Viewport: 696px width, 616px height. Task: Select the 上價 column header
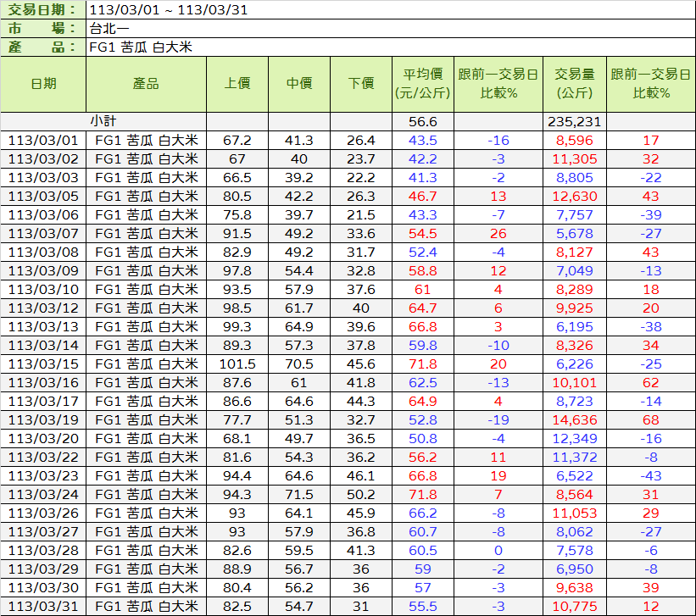(x=237, y=84)
